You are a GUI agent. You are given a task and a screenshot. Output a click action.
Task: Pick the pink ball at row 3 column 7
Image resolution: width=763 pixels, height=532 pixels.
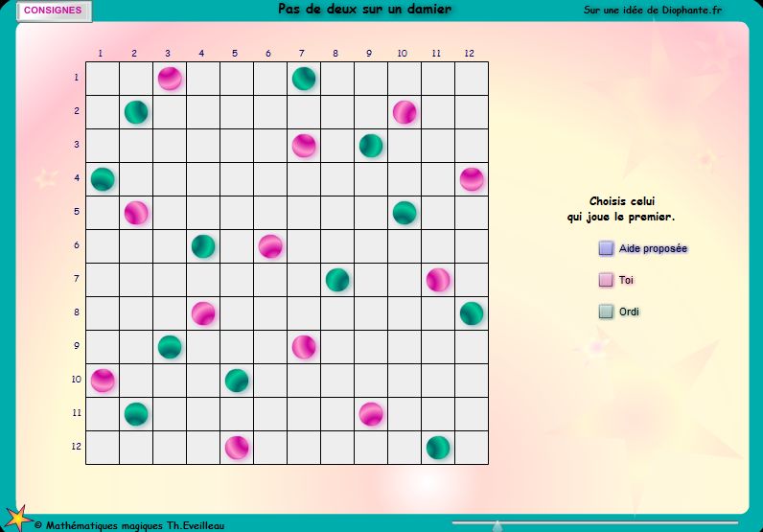point(304,146)
